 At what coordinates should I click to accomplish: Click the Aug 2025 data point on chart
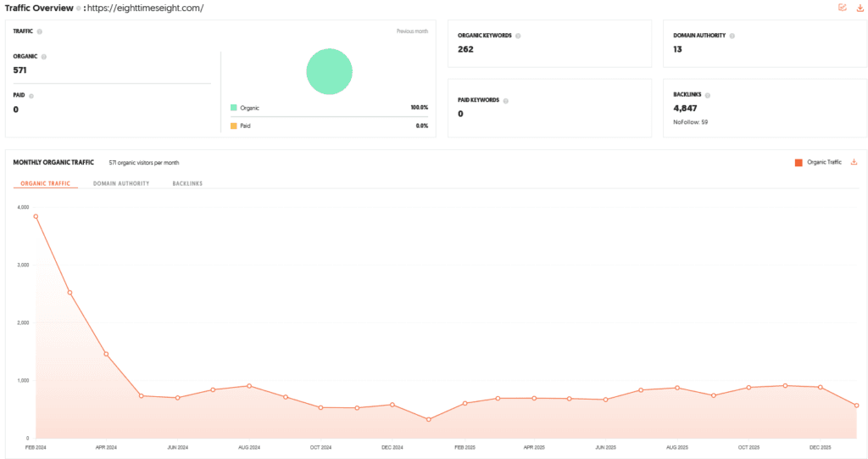pos(677,388)
